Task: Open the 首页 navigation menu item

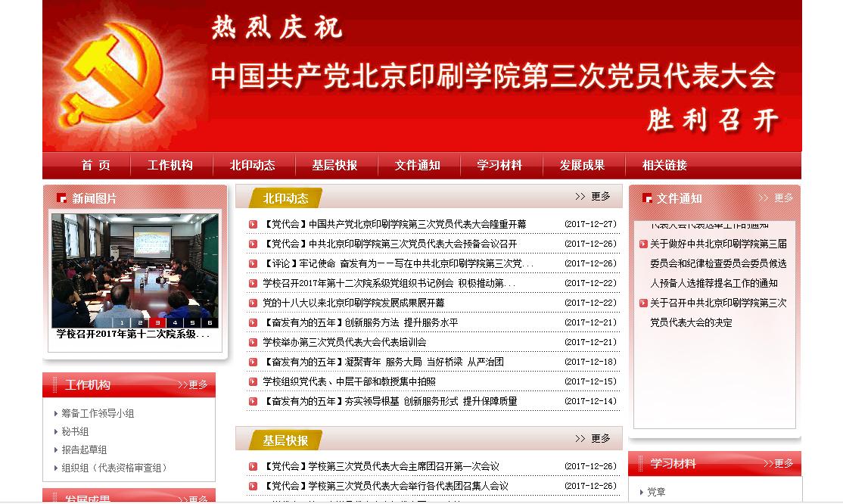Action: tap(96, 165)
